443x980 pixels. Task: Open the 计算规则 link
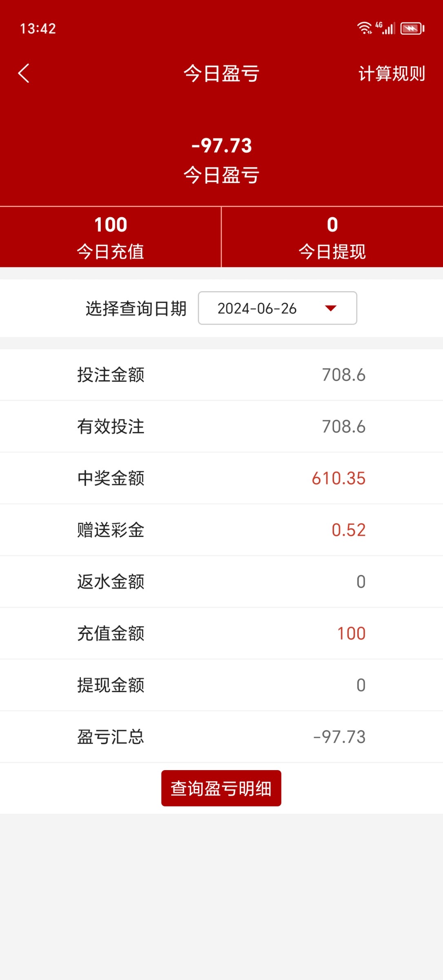[392, 74]
